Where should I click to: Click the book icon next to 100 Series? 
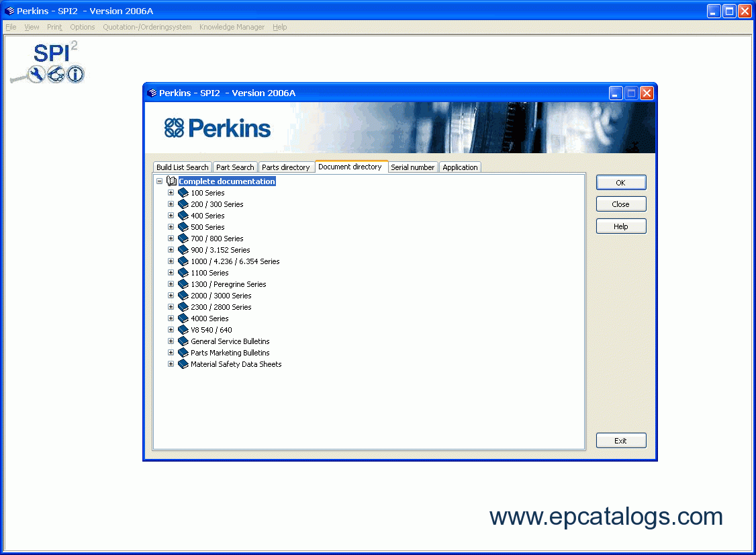coord(183,193)
